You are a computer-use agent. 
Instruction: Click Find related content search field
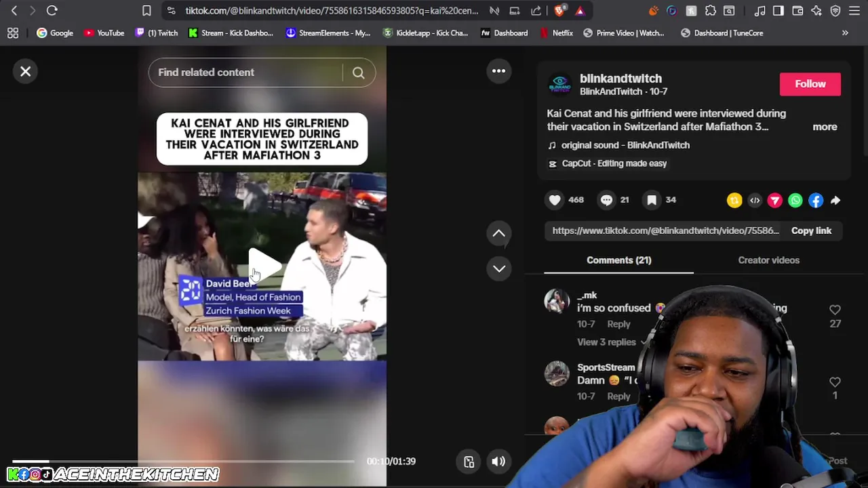(x=245, y=73)
